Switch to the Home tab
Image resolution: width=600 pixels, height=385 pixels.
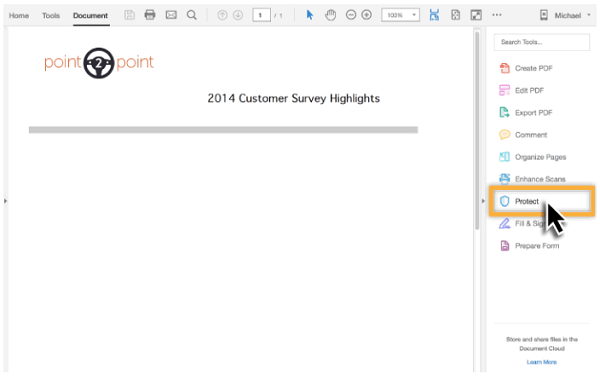coord(19,16)
